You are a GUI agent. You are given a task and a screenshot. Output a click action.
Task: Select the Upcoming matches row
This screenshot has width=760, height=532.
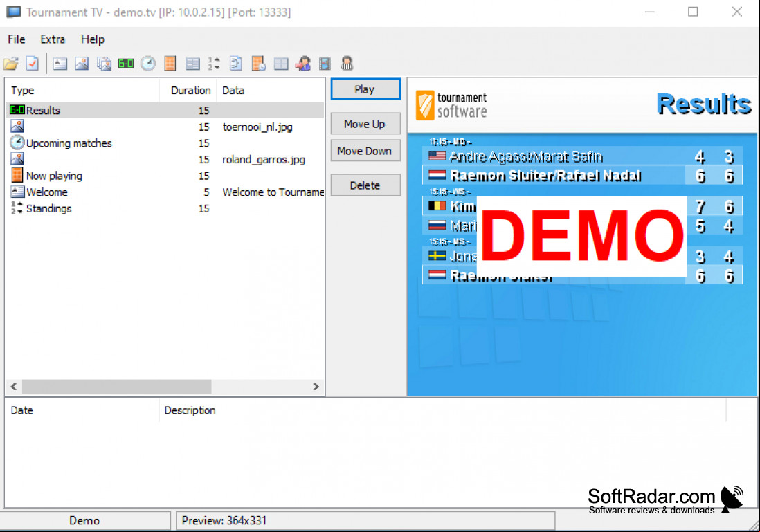(x=165, y=143)
